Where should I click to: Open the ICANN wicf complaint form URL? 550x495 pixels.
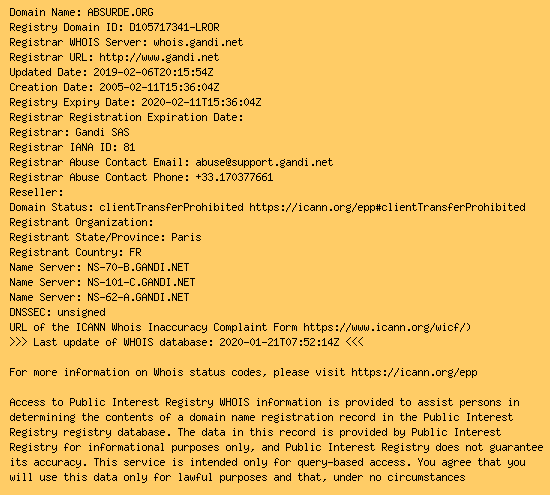point(387,327)
